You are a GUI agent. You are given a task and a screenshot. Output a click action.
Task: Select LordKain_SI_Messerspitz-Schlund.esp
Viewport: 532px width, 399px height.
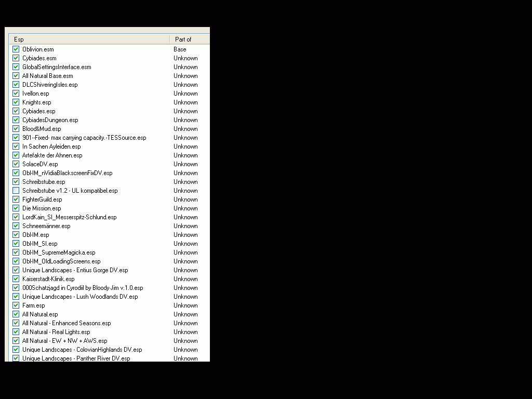coord(69,217)
